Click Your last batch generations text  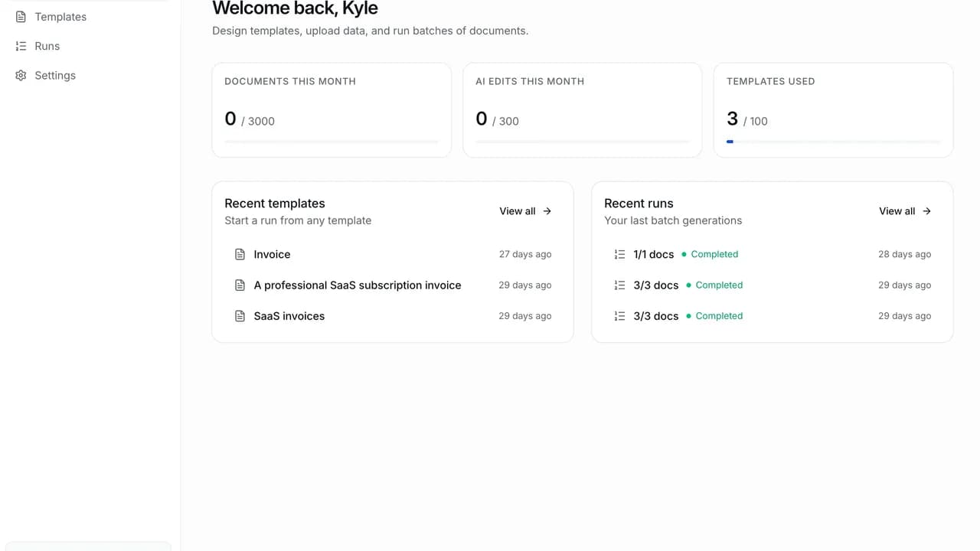point(673,220)
